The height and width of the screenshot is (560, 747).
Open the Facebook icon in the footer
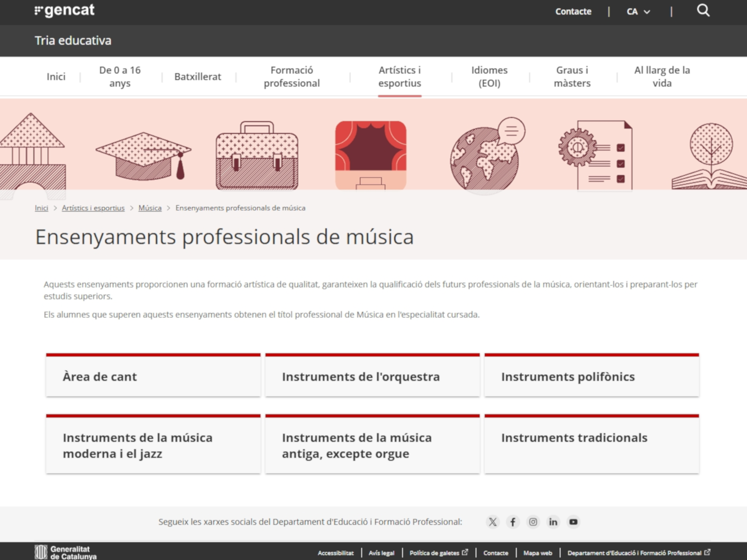(x=513, y=522)
